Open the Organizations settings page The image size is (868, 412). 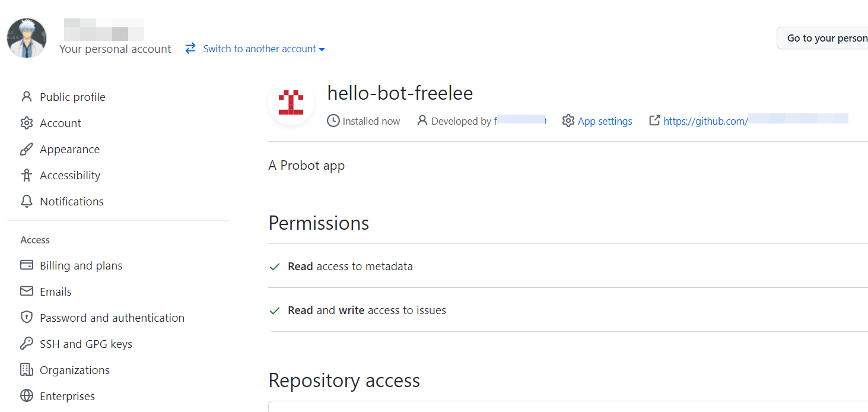click(x=75, y=370)
